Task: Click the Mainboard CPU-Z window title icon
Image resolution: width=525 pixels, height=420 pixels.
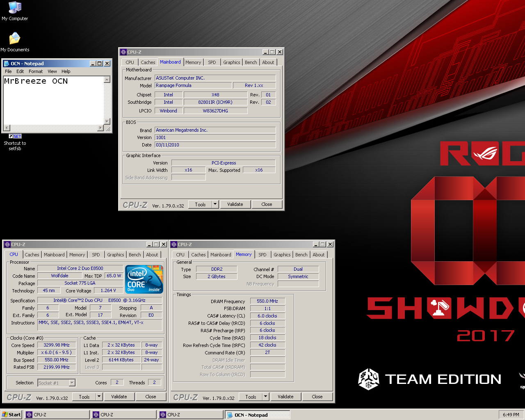Action: point(123,52)
